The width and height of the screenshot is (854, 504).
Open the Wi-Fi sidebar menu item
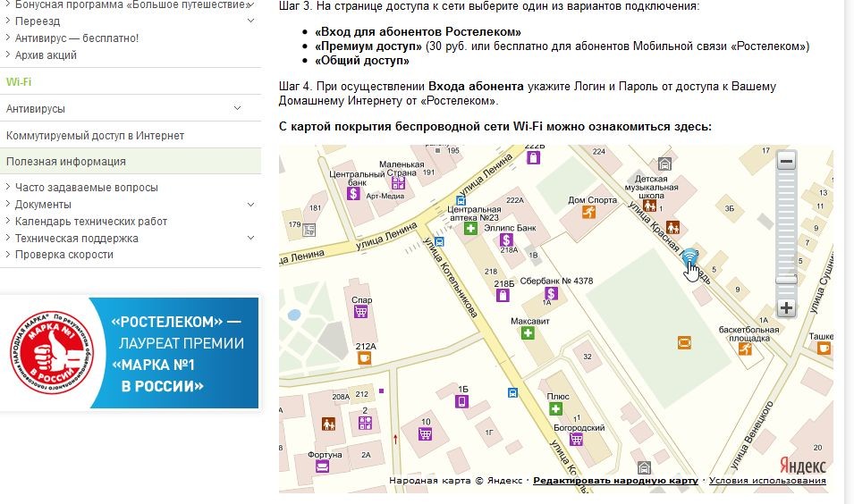[20, 82]
